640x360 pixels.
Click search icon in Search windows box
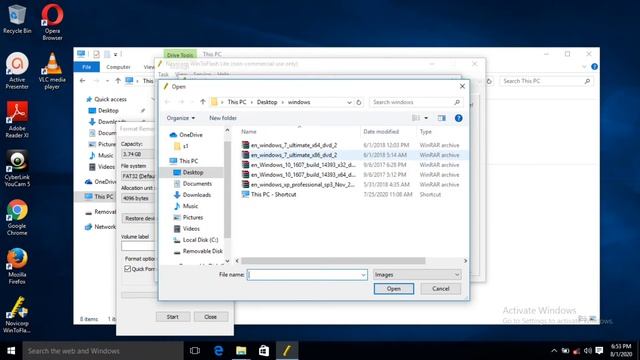[x=457, y=102]
